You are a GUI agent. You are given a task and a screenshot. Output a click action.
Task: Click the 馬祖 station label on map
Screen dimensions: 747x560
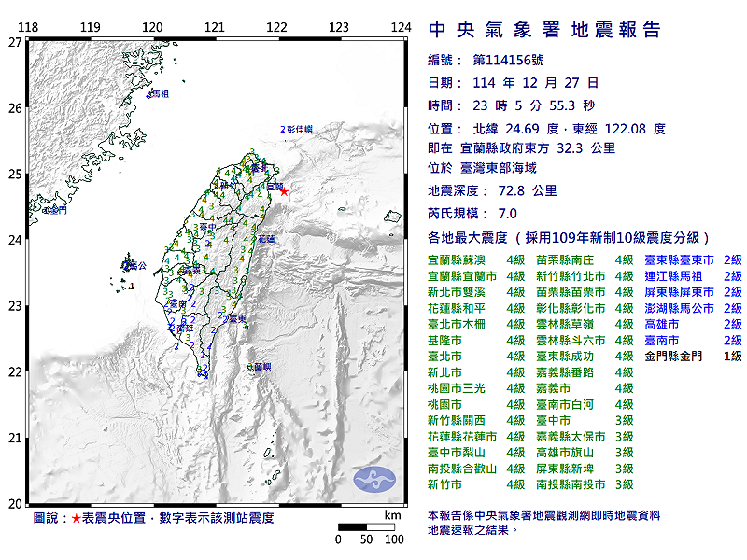[160, 94]
